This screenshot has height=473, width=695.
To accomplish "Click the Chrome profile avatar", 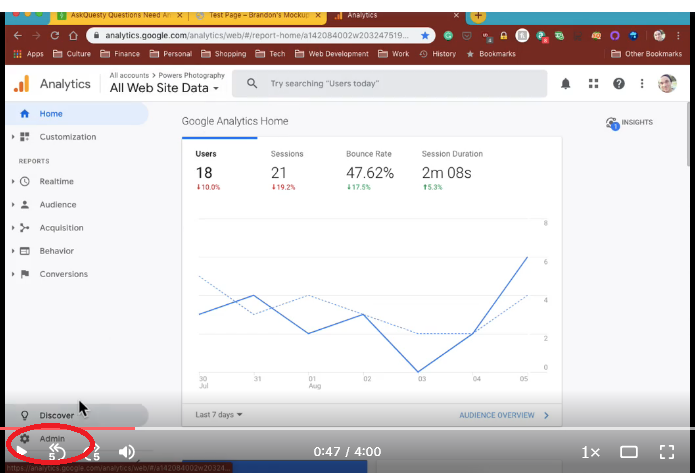I will (x=659, y=35).
